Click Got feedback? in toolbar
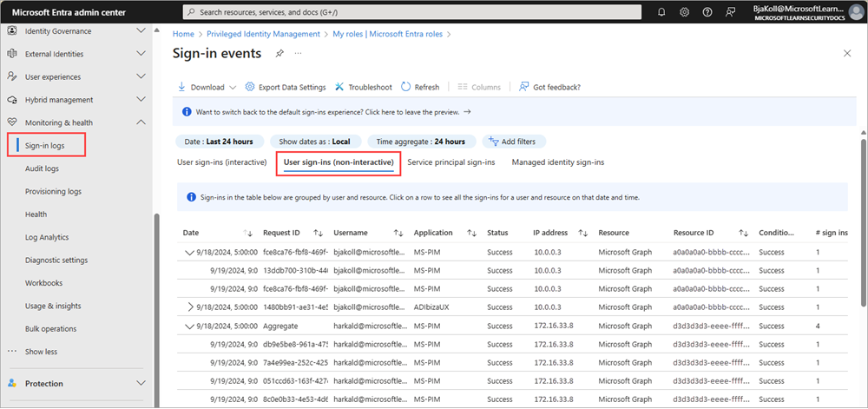Viewport: 868px width, 409px height. [x=549, y=87]
